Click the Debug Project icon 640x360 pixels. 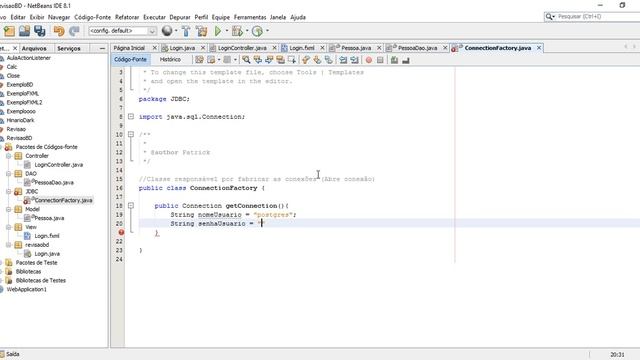pyautogui.click(x=237, y=31)
